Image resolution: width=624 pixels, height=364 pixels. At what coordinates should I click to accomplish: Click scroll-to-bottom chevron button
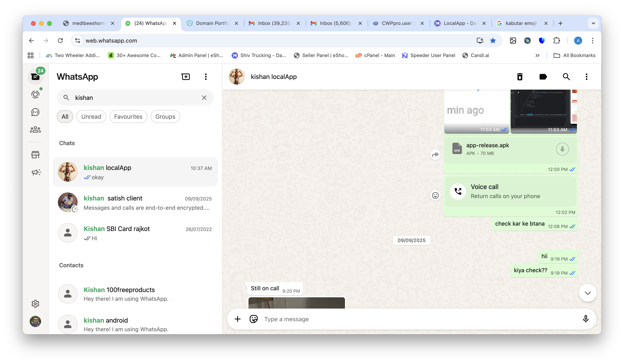(587, 293)
